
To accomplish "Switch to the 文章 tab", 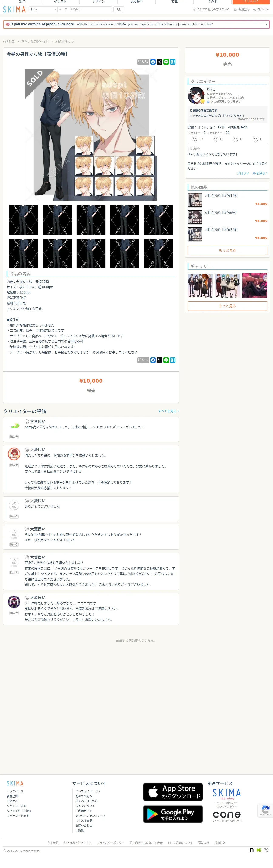I will 174,2.
